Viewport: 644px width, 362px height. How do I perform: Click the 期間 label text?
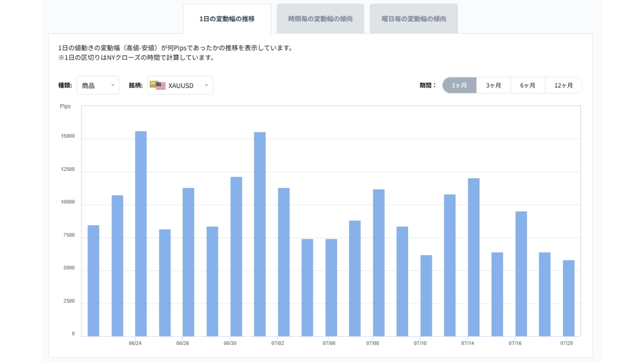pos(428,85)
